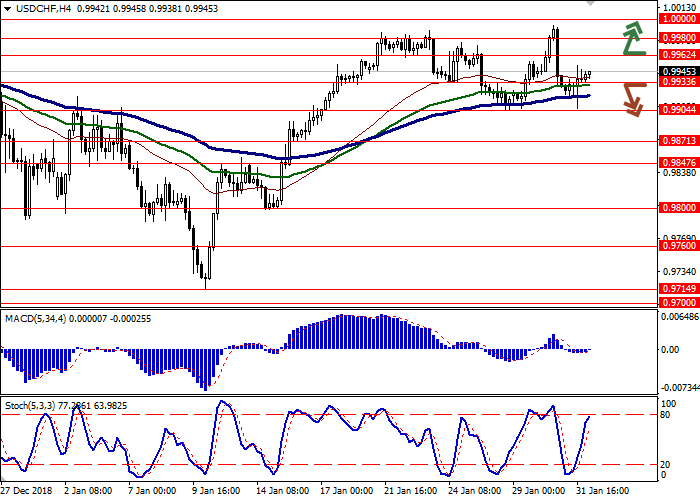Click the 0.98476 level price label
Image resolution: width=700 pixels, height=500 pixels.
pyautogui.click(x=679, y=162)
